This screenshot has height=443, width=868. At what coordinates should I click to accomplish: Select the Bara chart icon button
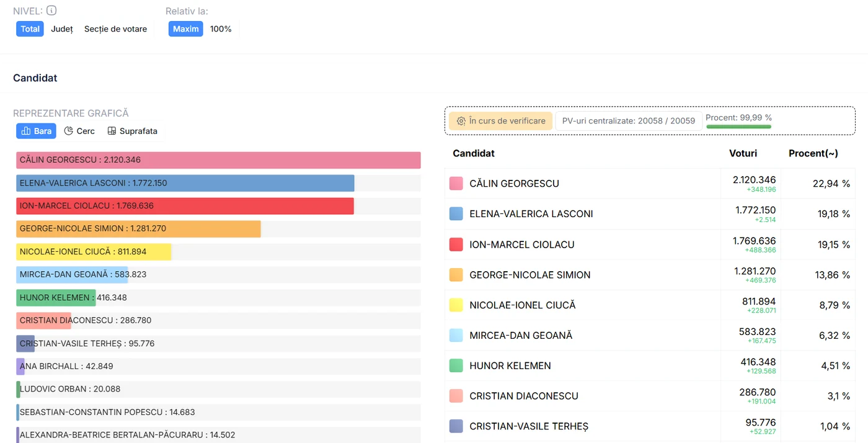tap(36, 131)
